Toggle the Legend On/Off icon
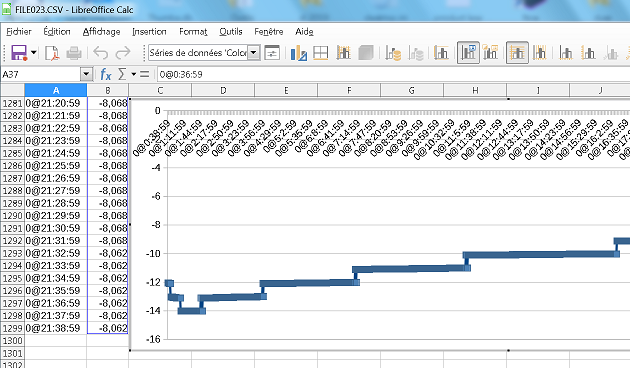The height and width of the screenshot is (368, 630). click(468, 53)
